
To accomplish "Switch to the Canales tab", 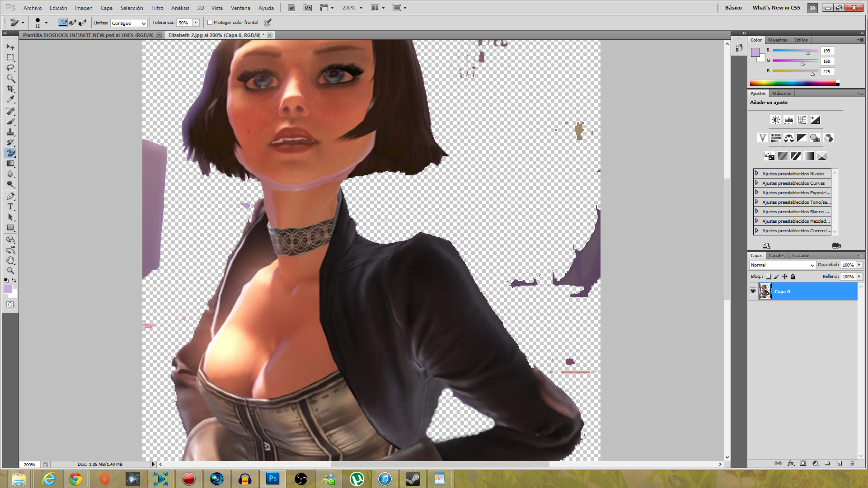I will tap(777, 255).
